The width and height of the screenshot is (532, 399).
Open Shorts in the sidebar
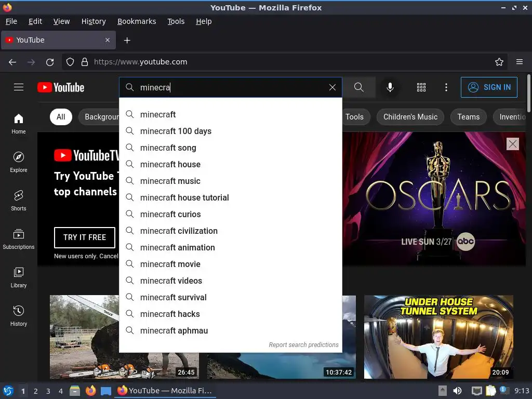click(x=19, y=201)
